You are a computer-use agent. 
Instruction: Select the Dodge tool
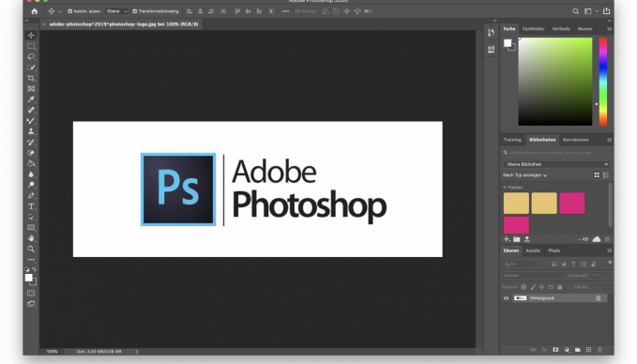31,185
